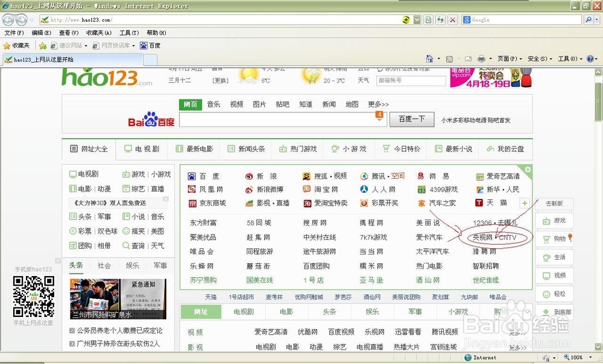Click the 到底部 jump-to-bottom button
Viewport: 603px width, 364px height.
point(554,312)
